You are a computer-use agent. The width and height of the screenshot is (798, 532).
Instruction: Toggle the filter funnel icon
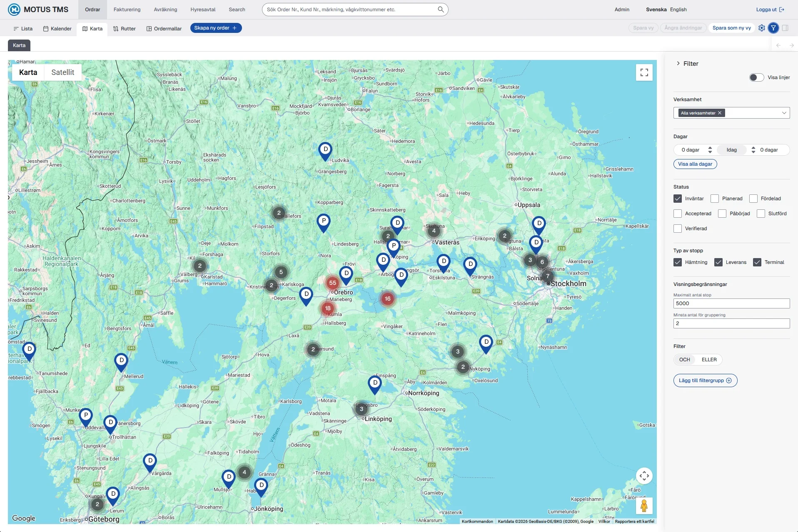773,28
